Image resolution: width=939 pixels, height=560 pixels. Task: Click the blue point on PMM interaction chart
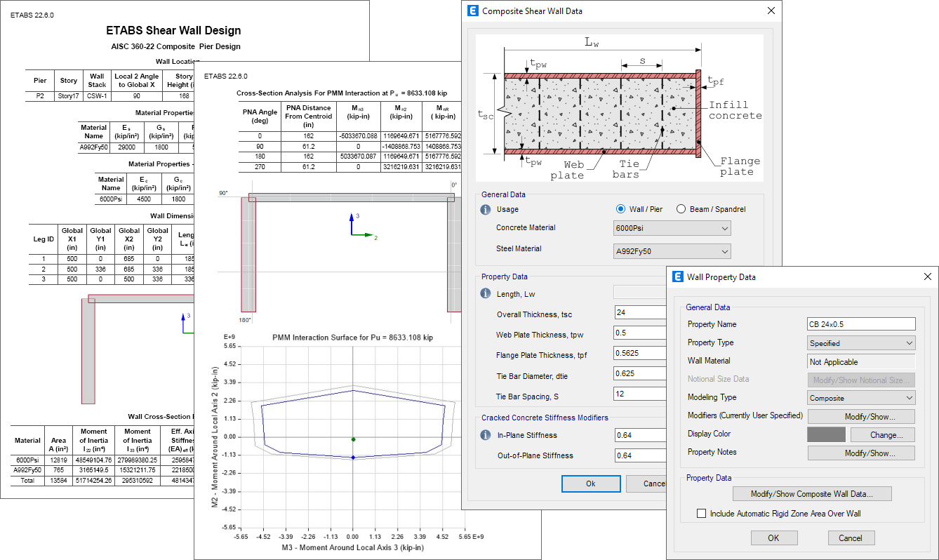pos(353,458)
